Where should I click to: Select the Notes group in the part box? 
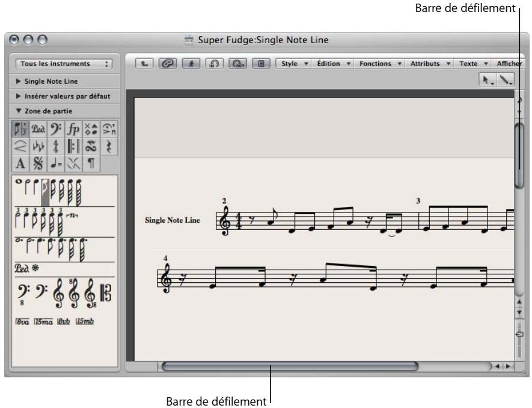[x=20, y=129]
